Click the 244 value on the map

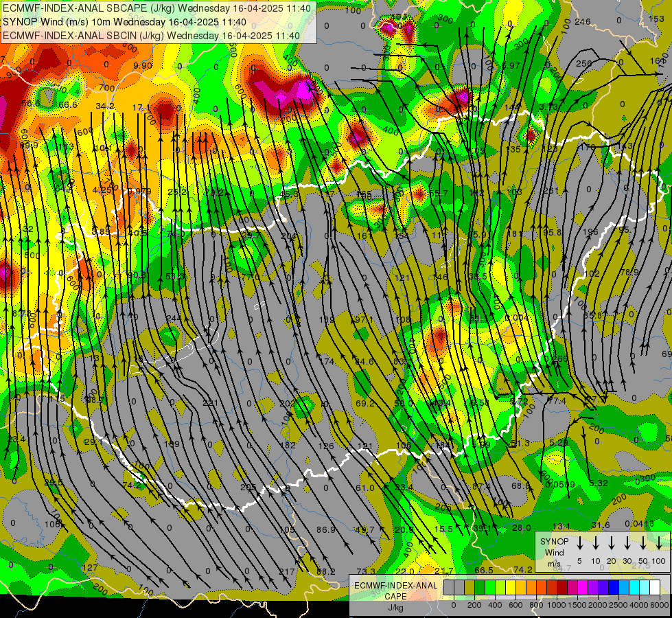174,318
